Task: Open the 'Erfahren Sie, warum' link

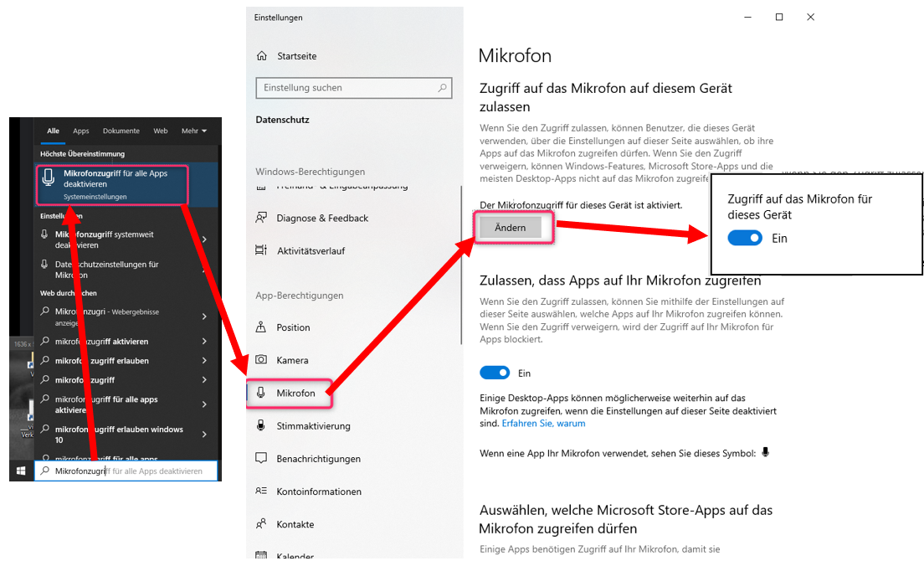Action: click(x=543, y=423)
